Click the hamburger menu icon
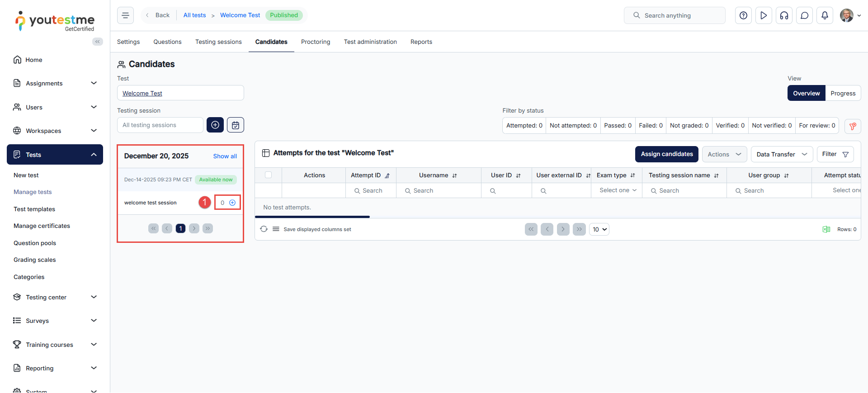868x393 pixels. (x=125, y=15)
